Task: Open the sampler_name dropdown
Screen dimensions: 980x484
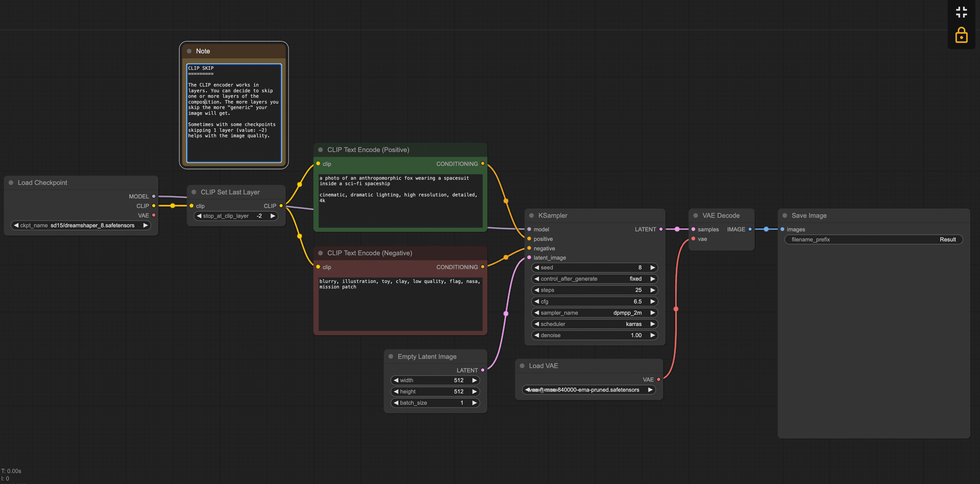Action: click(x=594, y=313)
